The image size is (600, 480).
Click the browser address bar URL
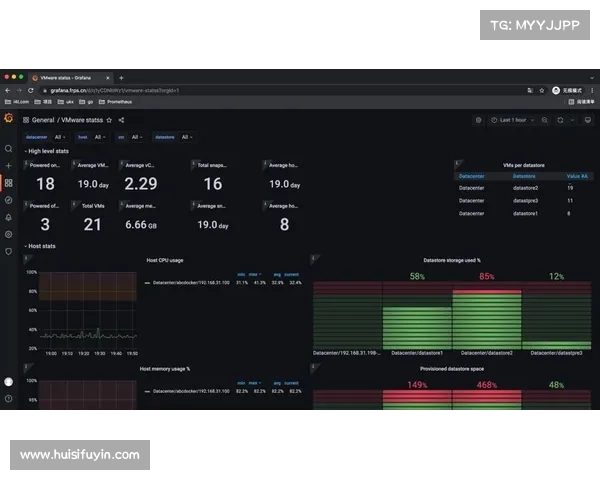114,91
